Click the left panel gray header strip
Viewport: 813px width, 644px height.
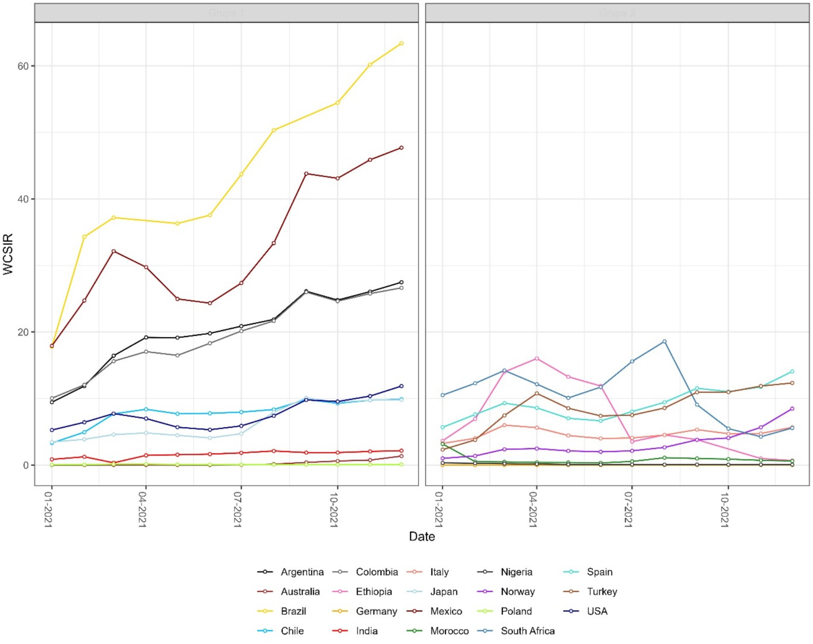[x=226, y=13]
